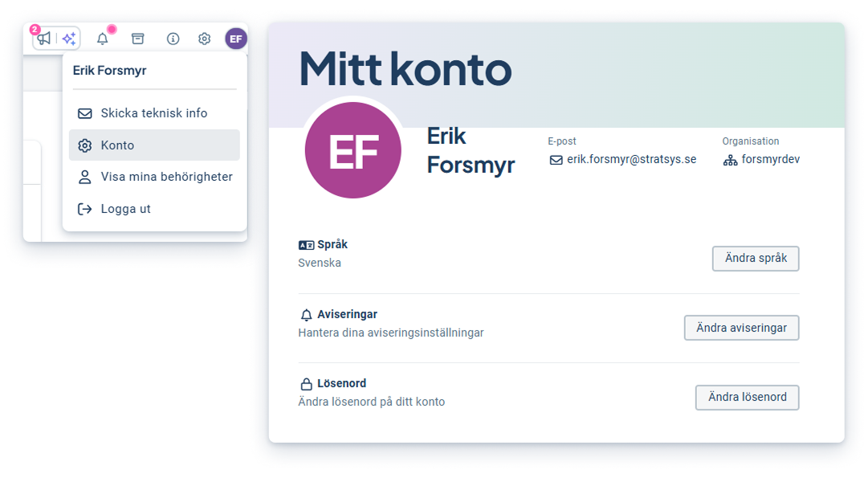Select Skicka teknisk info menu entry
This screenshot has height=482, width=868.
[154, 113]
